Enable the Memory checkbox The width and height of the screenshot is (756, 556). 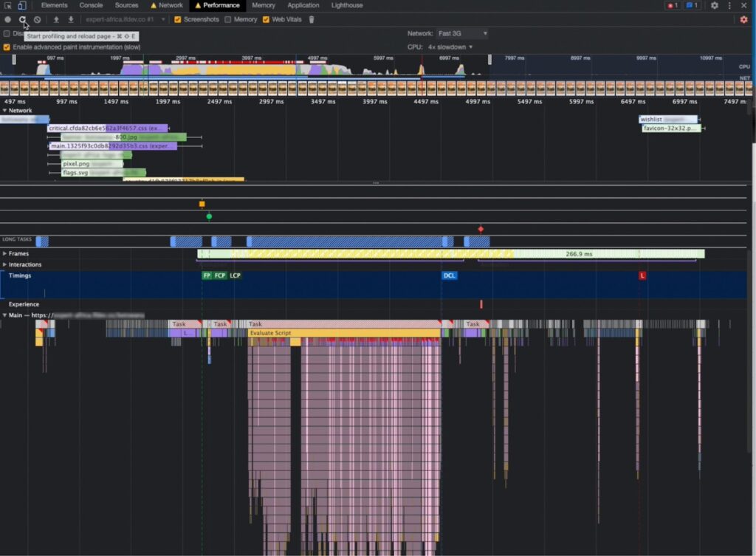coord(228,20)
